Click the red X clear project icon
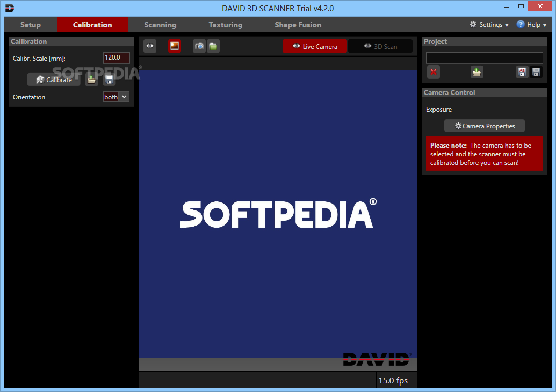This screenshot has width=556, height=392. click(x=434, y=72)
